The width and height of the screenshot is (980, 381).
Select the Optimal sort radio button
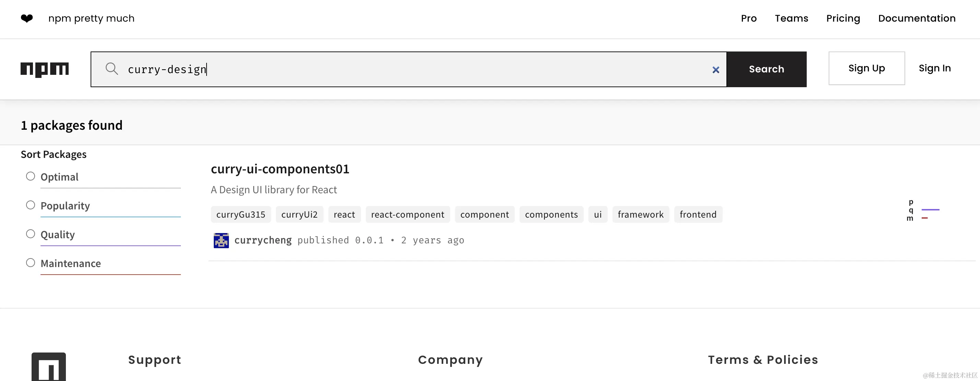coord(31,176)
